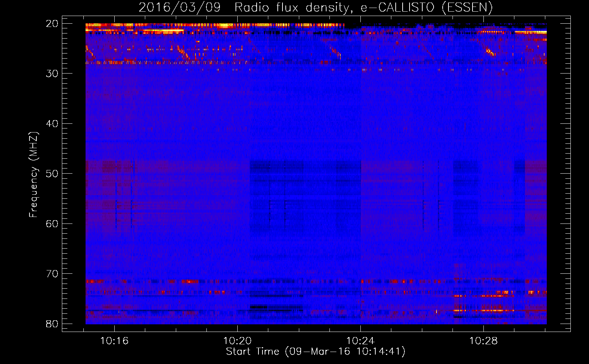Click the 10:24 time tick label
The image size is (589, 364).
360,341
